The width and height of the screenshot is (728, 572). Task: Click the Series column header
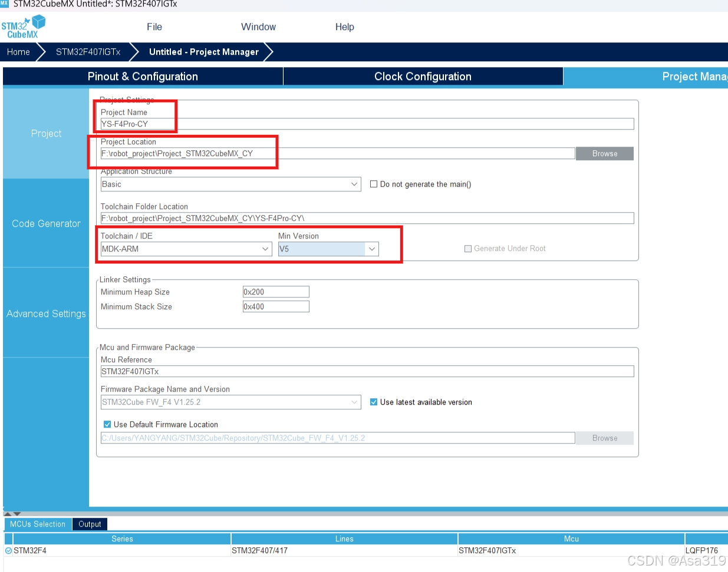point(122,539)
